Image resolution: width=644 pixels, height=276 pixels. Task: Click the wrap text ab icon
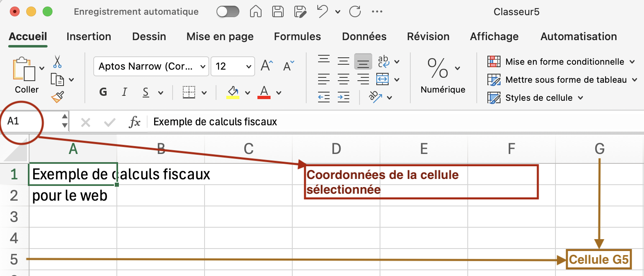(x=384, y=61)
